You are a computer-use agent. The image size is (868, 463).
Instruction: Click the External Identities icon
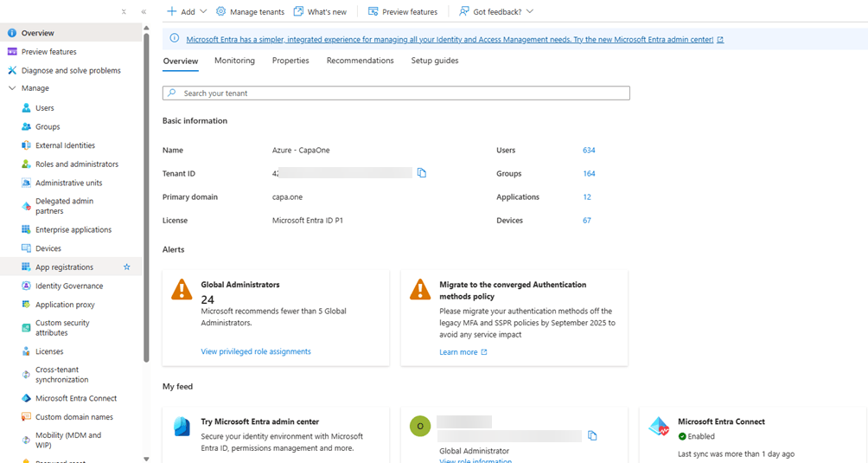click(26, 145)
